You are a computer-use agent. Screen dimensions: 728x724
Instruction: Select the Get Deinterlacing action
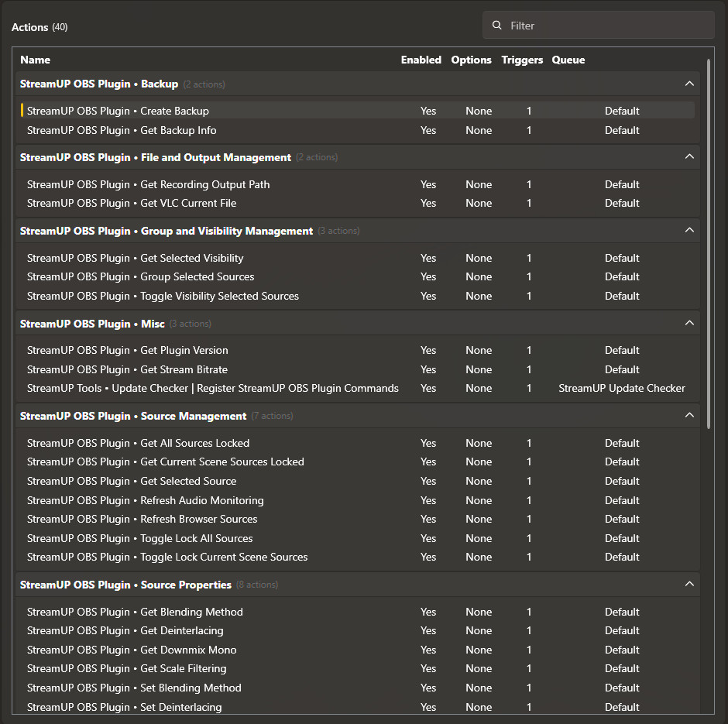click(358, 631)
